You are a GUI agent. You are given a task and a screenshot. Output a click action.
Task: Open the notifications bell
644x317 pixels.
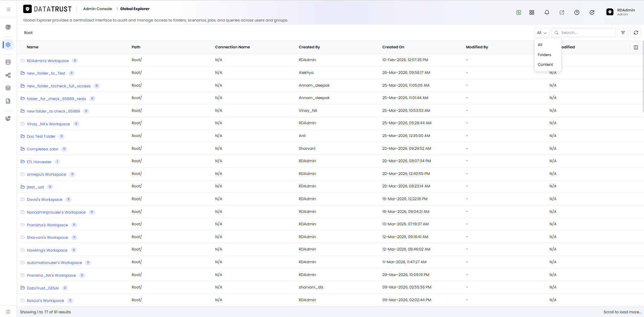click(x=547, y=12)
